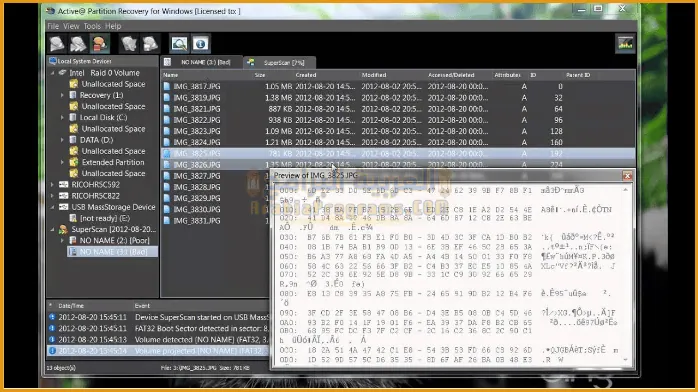Click the drive icon next to Recovery (1:)
This screenshot has width=698, height=392.
(x=73, y=95)
